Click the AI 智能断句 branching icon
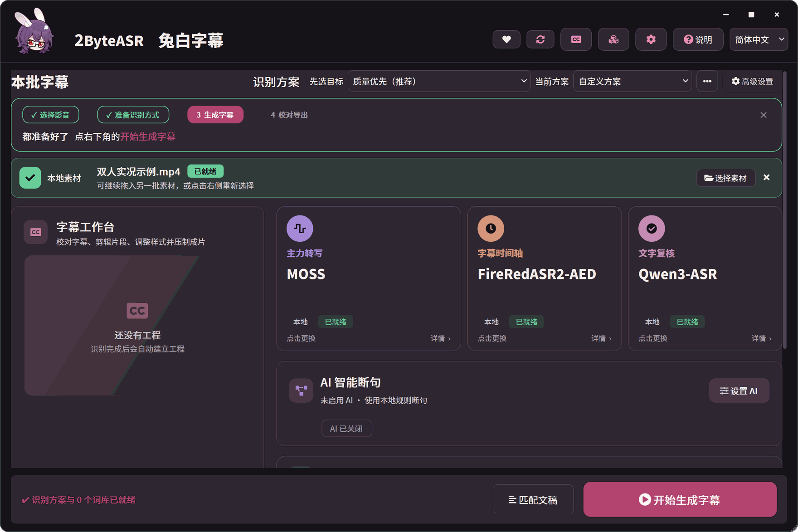Image resolution: width=798 pixels, height=532 pixels. click(301, 390)
